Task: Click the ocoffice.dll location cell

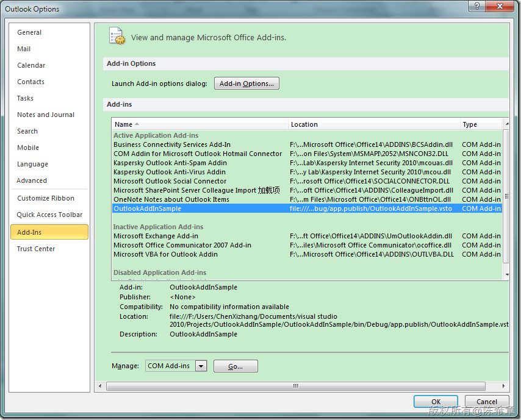Action: coord(370,245)
